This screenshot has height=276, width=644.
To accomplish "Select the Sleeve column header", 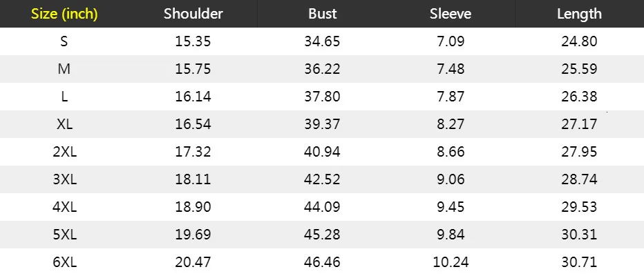I will click(451, 14).
